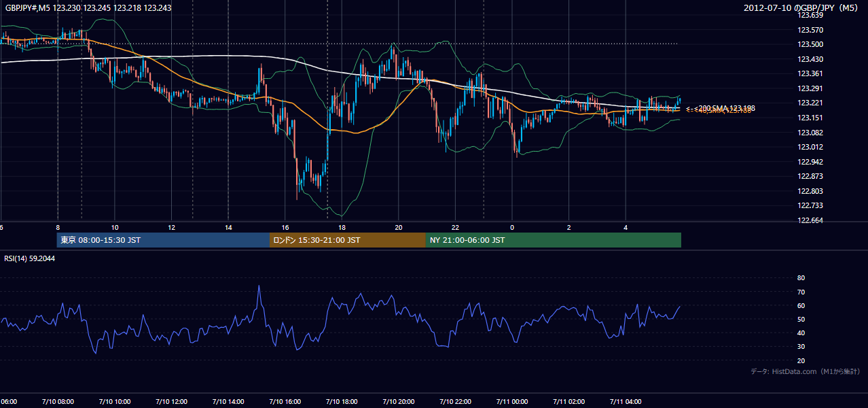Click the 7/10 08:00 bottom time label
The image size is (868, 408).
(58, 402)
